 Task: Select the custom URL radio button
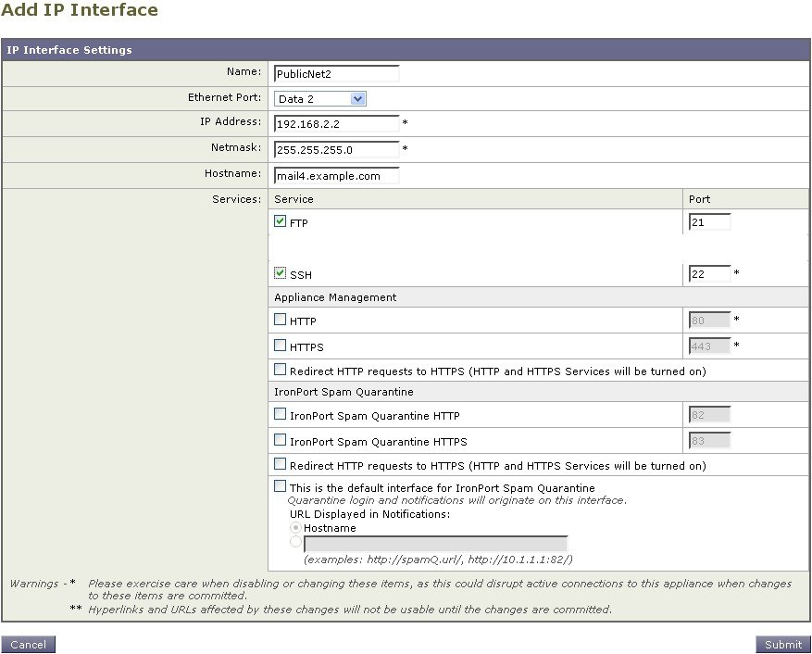pos(295,542)
